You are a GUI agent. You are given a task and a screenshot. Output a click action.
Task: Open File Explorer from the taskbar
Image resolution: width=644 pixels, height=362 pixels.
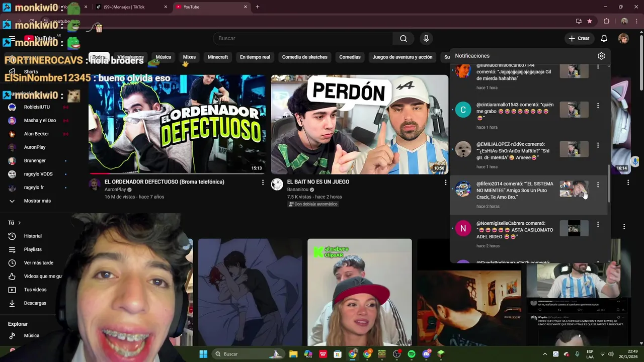tap(293, 354)
